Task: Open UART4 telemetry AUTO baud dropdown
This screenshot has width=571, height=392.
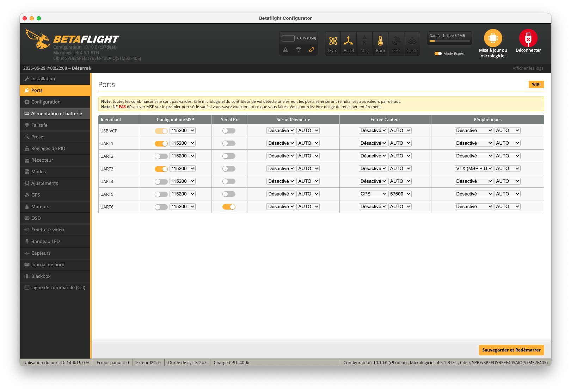Action: [308, 181]
